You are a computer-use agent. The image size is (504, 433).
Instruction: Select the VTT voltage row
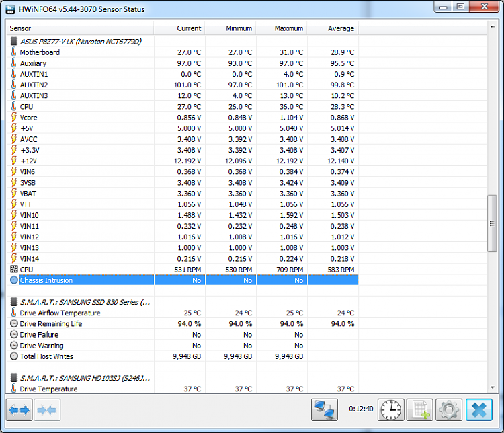click(x=182, y=204)
